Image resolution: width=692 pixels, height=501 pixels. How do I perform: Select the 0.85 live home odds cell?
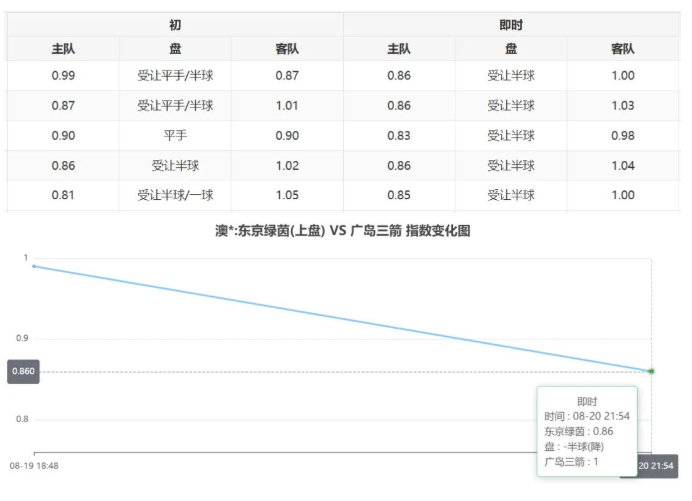(399, 195)
